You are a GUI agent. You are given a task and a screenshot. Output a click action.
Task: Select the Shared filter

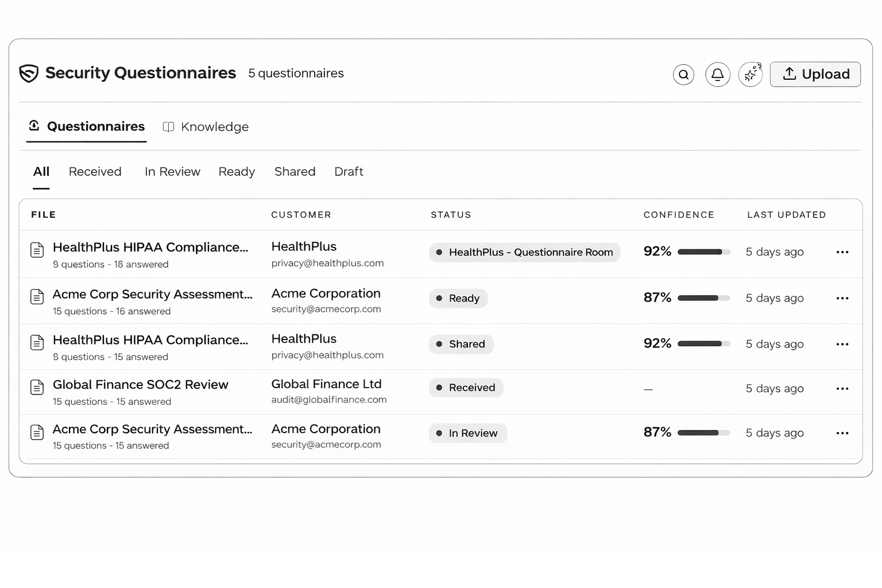295,171
